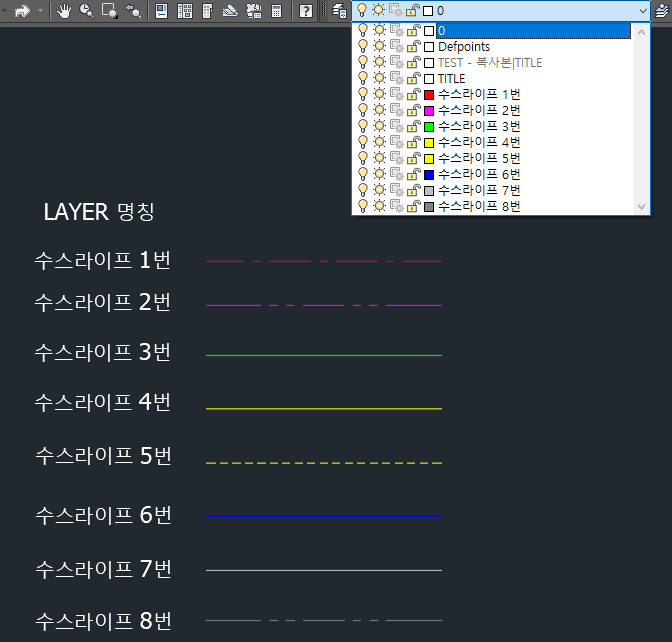672x642 pixels.
Task: Click the layer list scroll up arrow
Action: coord(641,32)
